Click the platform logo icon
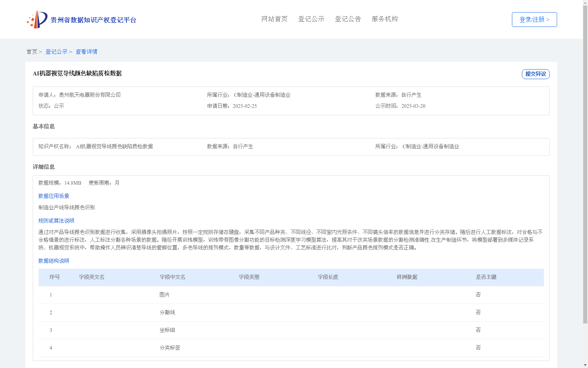The image size is (588, 368). coord(37,20)
